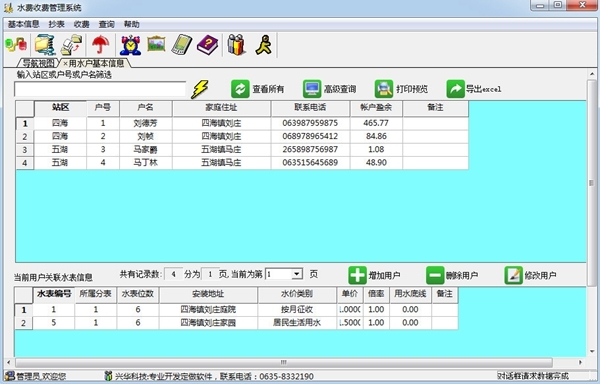Click the printer documents toolbar icon
Image resolution: width=600 pixels, height=384 pixels.
coord(72,45)
